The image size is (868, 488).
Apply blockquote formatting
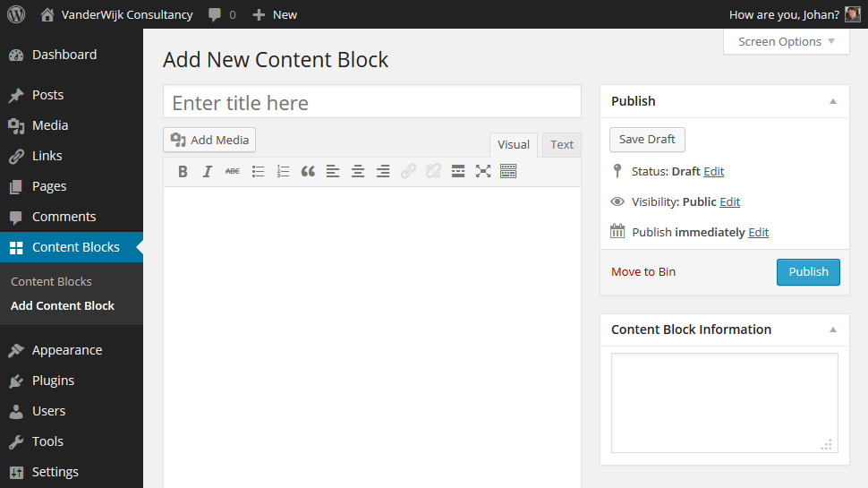(x=308, y=171)
